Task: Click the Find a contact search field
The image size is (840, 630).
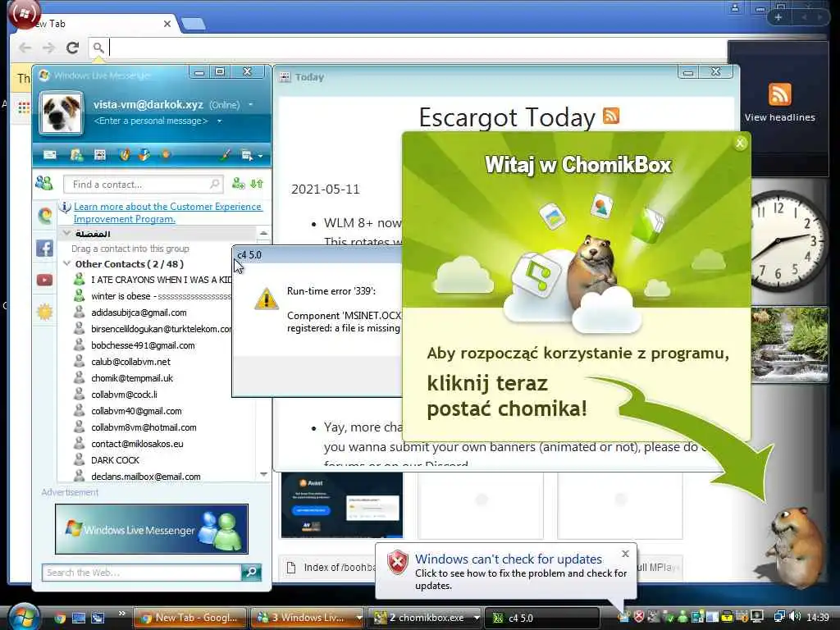Action: pyautogui.click(x=143, y=185)
